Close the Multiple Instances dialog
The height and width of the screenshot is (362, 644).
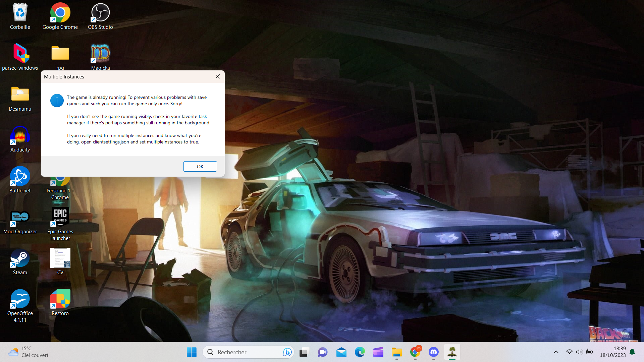pyautogui.click(x=218, y=76)
